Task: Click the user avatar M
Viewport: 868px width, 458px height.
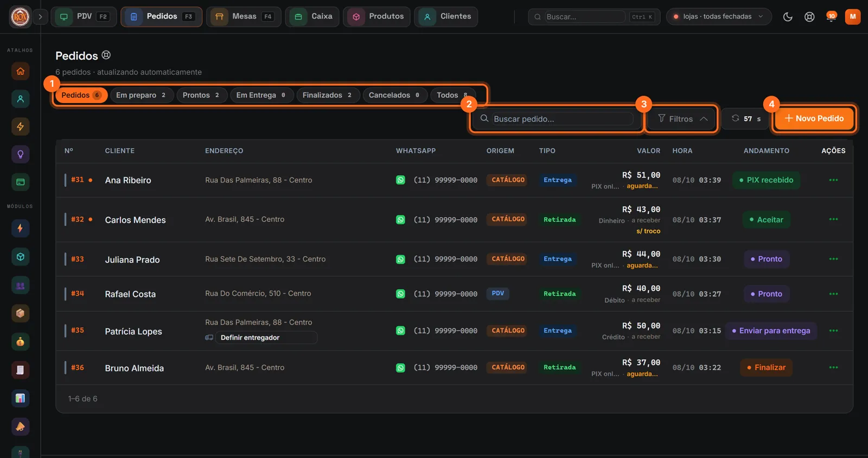Action: [853, 17]
